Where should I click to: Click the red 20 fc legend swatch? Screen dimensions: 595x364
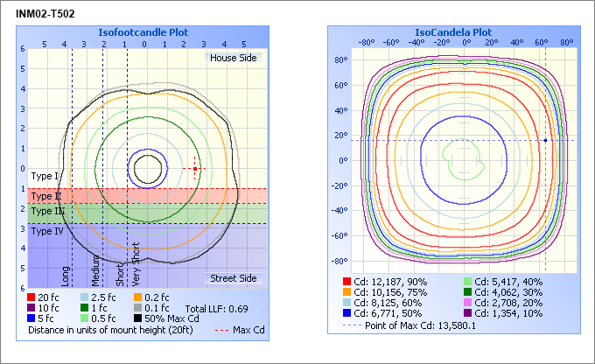tap(31, 298)
